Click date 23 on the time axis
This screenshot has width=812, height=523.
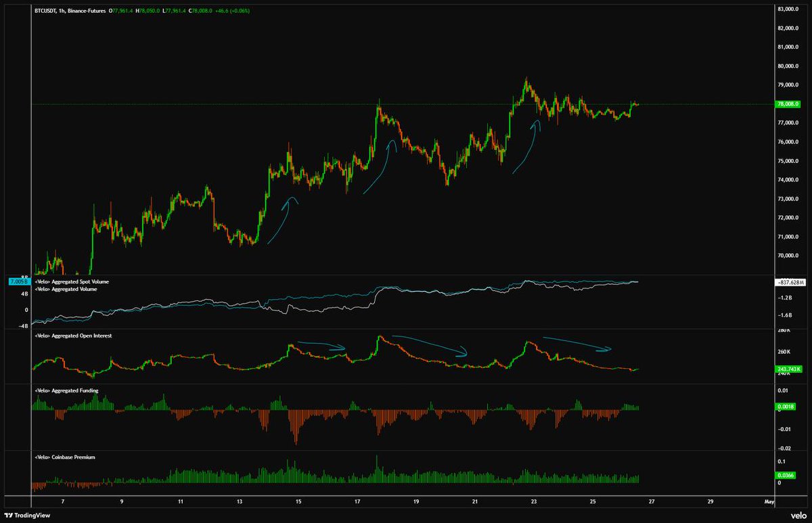[534, 502]
